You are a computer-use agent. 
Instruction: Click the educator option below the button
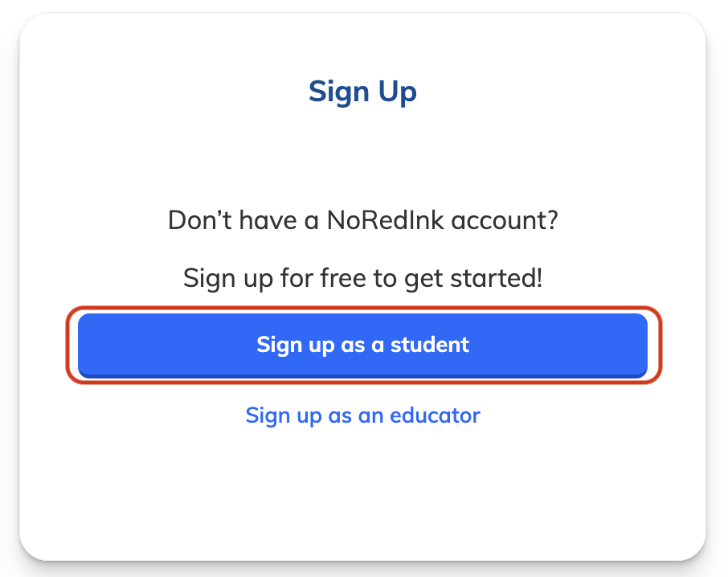coord(362,415)
